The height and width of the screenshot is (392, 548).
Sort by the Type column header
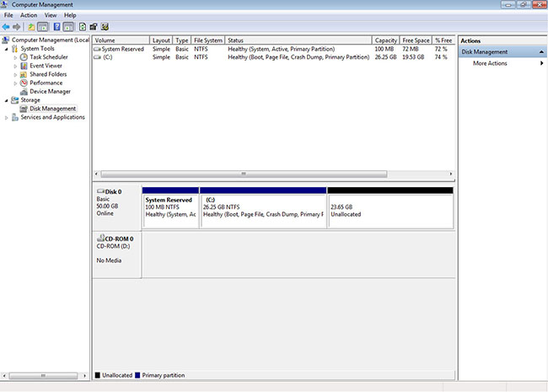click(182, 40)
